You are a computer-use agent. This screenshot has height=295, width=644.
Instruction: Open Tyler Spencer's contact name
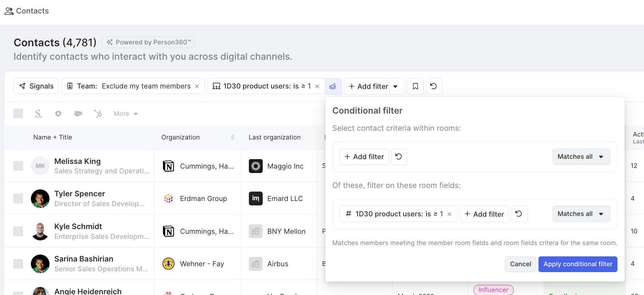80,194
